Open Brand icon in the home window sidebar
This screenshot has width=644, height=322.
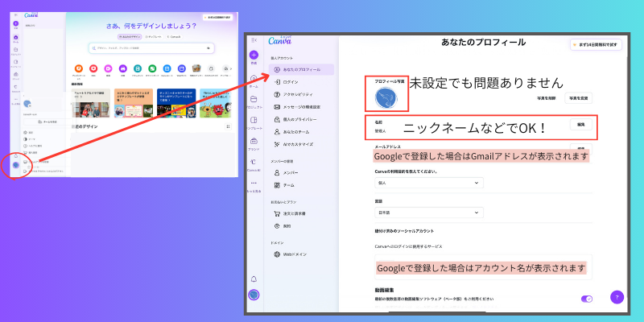tap(16, 74)
